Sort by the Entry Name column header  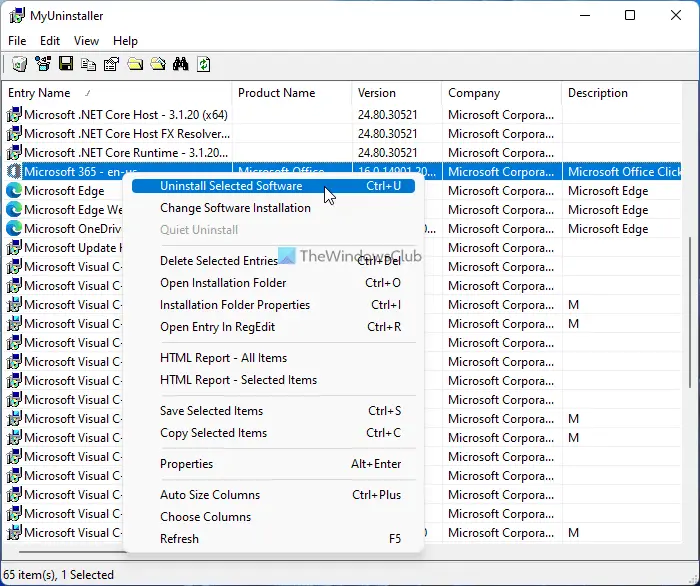click(x=117, y=93)
